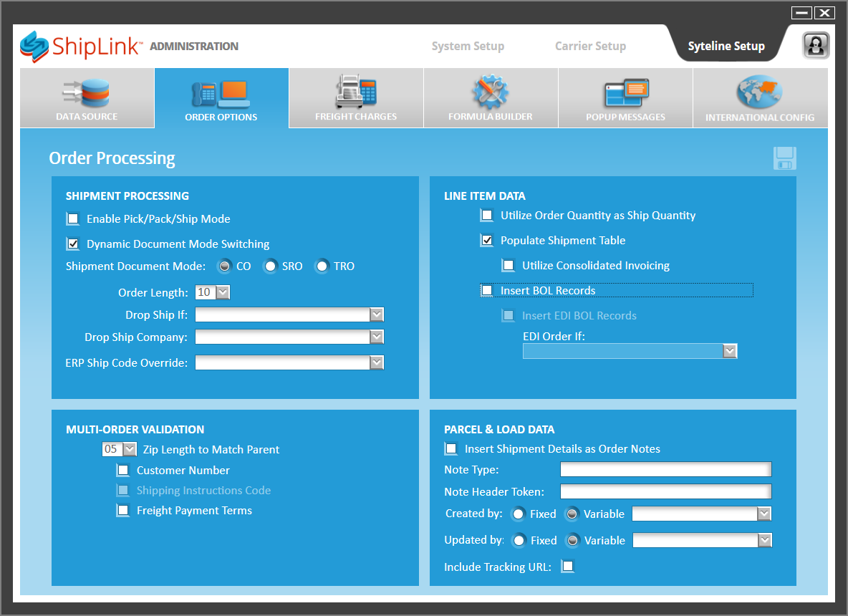
Task: Uncheck Populate Shipment Table
Action: point(487,240)
